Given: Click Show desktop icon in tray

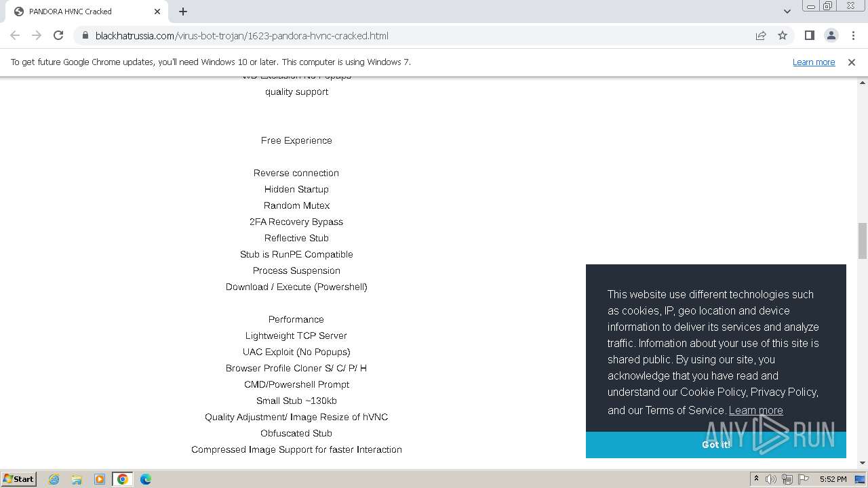Looking at the screenshot, I should pos(861,479).
